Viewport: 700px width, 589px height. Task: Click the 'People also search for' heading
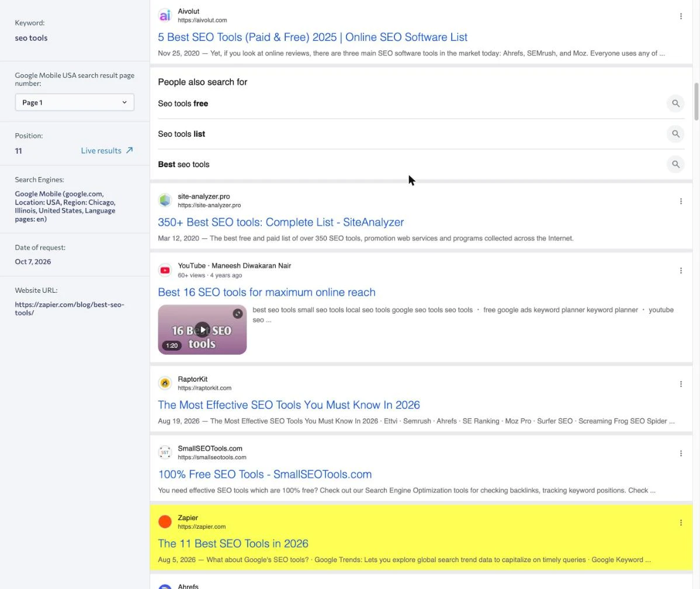(202, 82)
